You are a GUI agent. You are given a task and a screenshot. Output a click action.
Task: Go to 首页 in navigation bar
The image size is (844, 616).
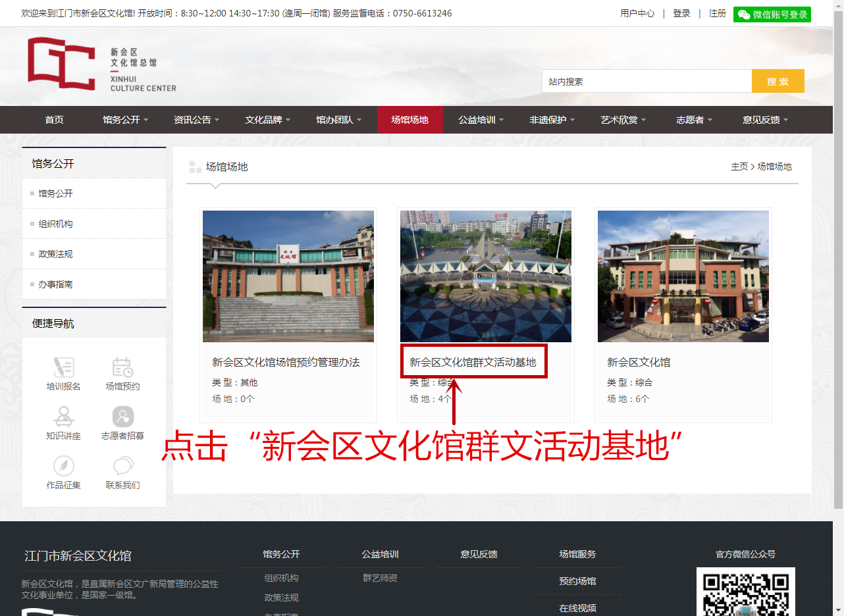pos(54,120)
